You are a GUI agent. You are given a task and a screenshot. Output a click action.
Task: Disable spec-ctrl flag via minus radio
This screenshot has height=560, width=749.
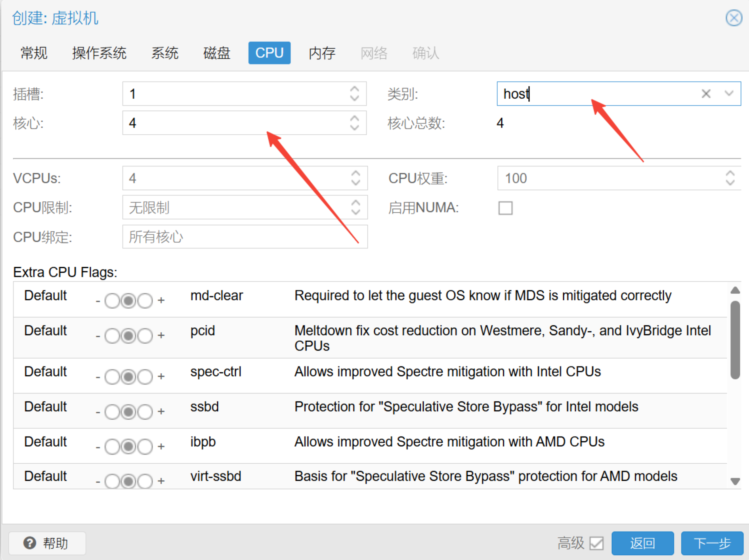click(x=112, y=377)
